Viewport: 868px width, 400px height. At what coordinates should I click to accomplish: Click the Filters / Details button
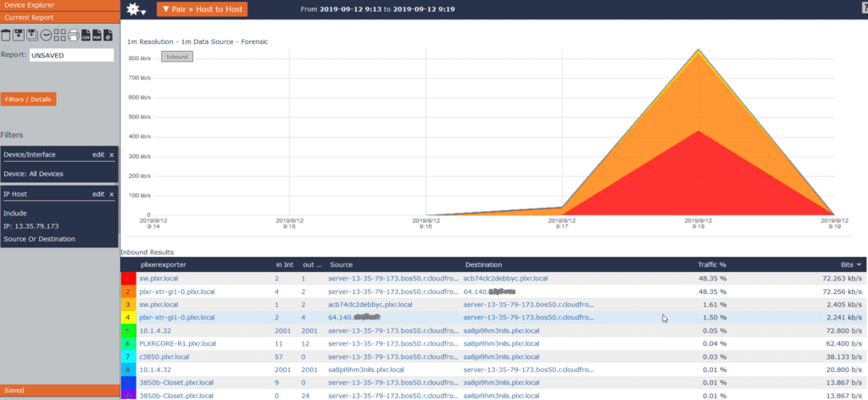[x=28, y=100]
